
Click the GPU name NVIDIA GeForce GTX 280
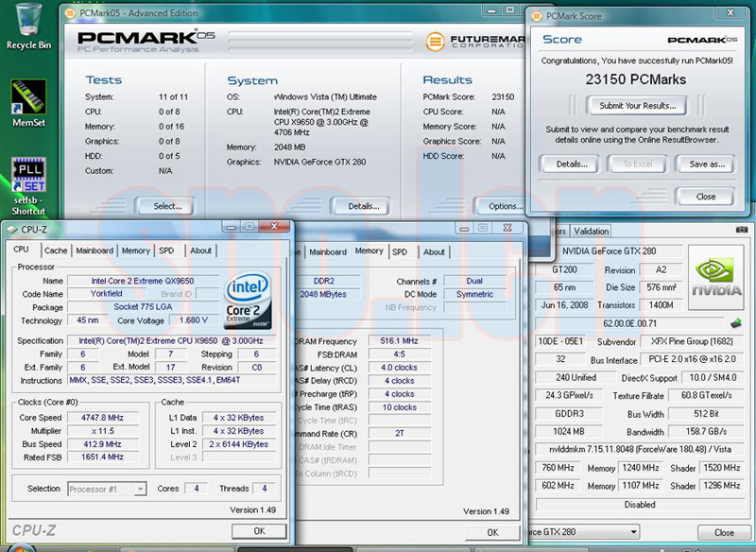(609, 251)
